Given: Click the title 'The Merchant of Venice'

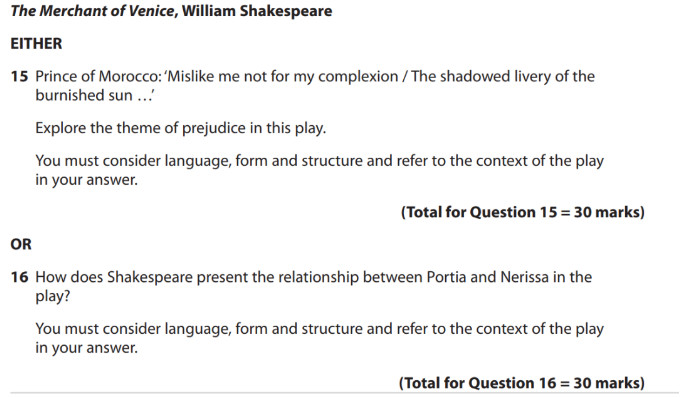Looking at the screenshot, I should [92, 10].
